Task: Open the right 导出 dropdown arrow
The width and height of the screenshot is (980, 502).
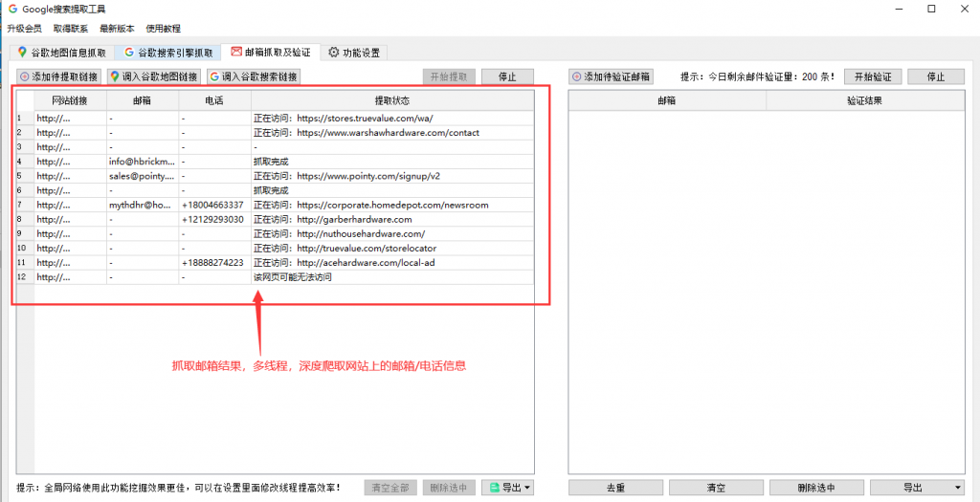Action: pyautogui.click(x=957, y=488)
